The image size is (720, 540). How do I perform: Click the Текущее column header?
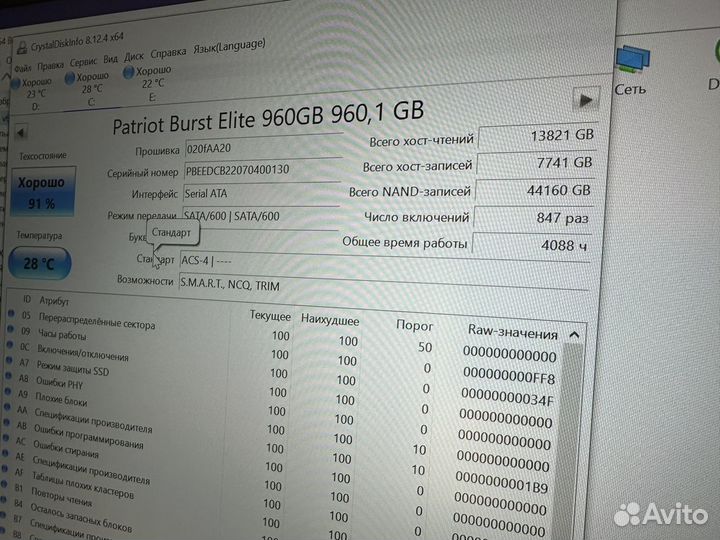[270, 316]
